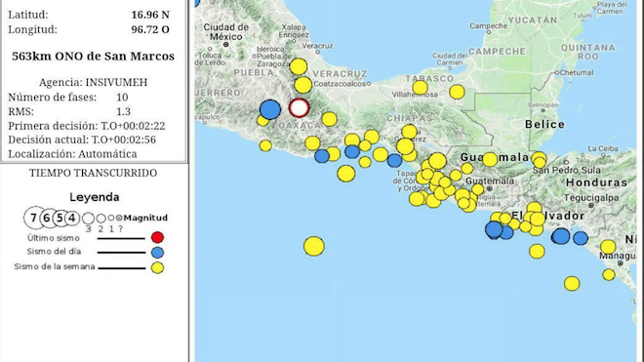Image resolution: width=644 pixels, height=362 pixels.
Task: Select magnitude 4 circle in legend
Action: point(72,218)
